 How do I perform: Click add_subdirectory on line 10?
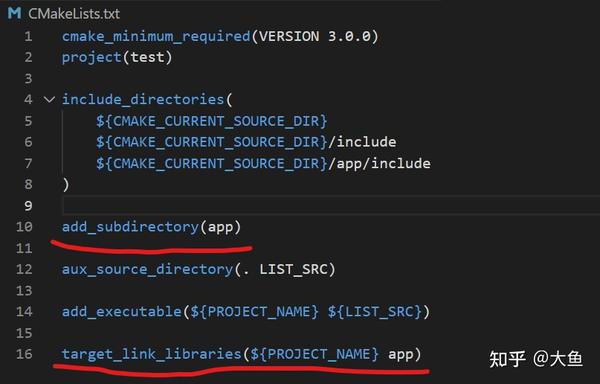point(130,227)
